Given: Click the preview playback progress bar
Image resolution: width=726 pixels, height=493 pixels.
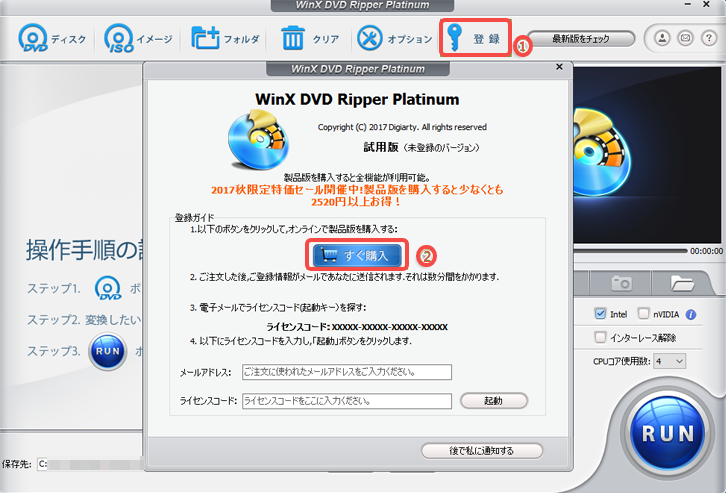Looking at the screenshot, I should tap(630, 250).
